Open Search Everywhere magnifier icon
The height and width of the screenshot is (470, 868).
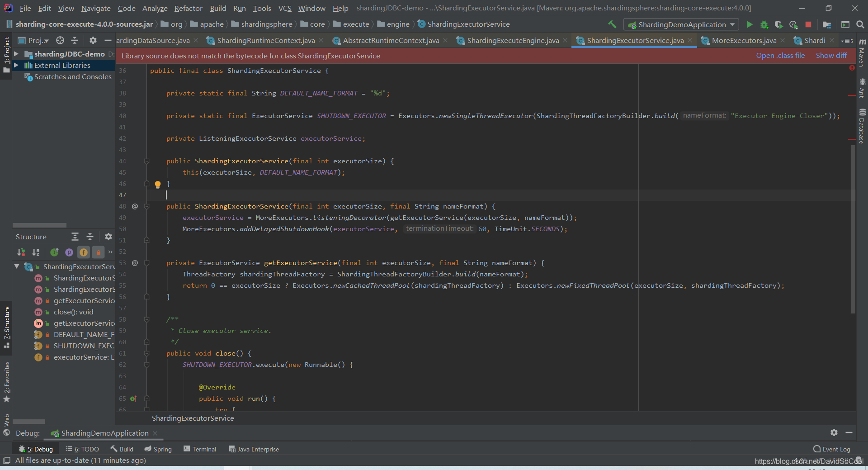(860, 24)
